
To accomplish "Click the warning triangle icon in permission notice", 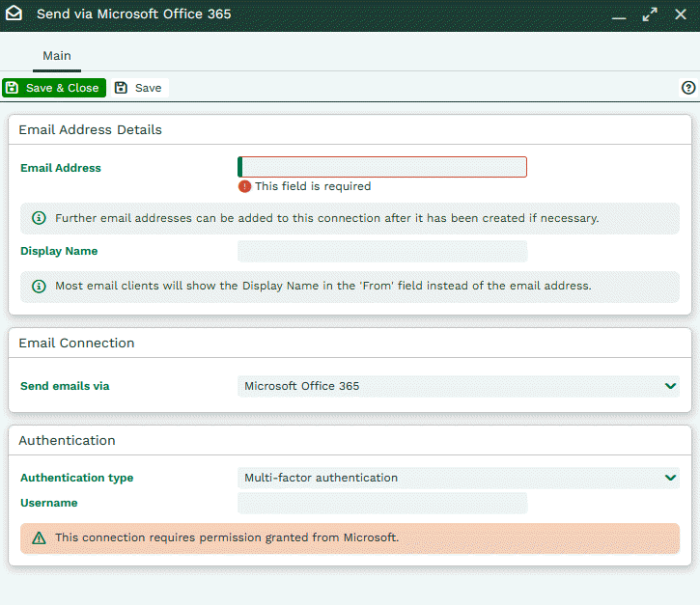I will (39, 538).
